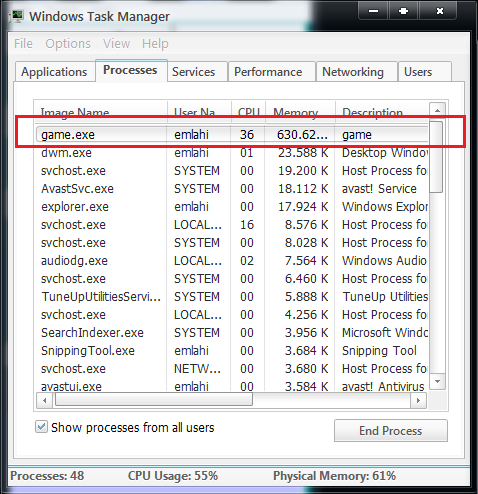Maximize the Task Manager window
The width and height of the screenshot is (478, 494).
(403, 11)
